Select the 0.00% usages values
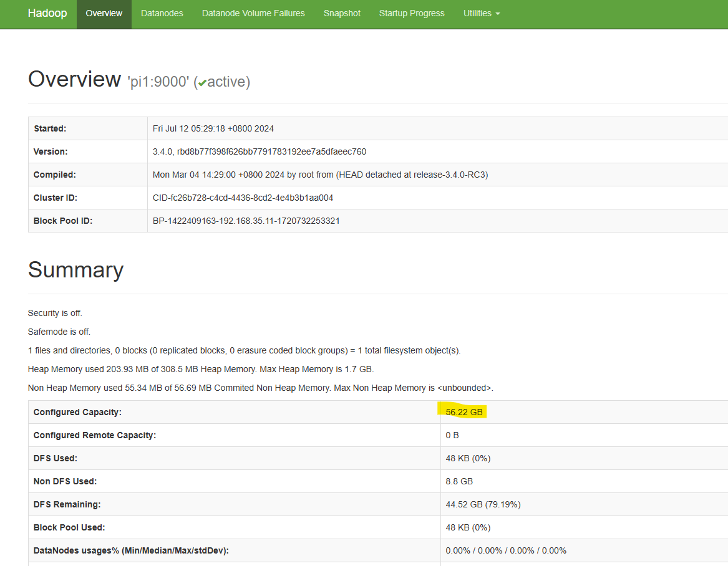This screenshot has width=728, height=566. (x=506, y=550)
